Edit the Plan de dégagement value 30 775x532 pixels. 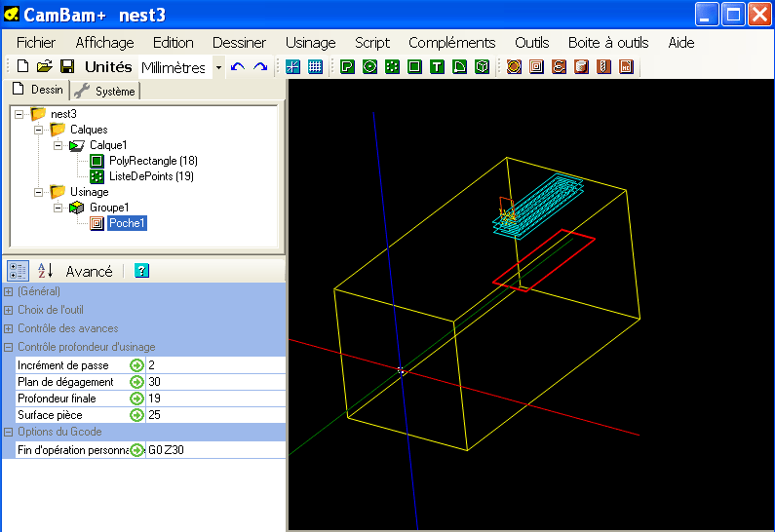point(215,382)
